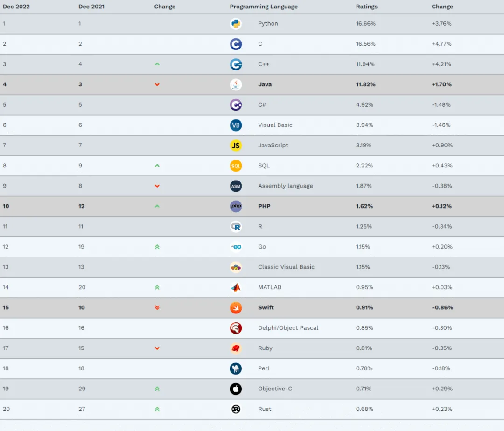Click the JavaScript JS logo
504x431 pixels.
(236, 146)
